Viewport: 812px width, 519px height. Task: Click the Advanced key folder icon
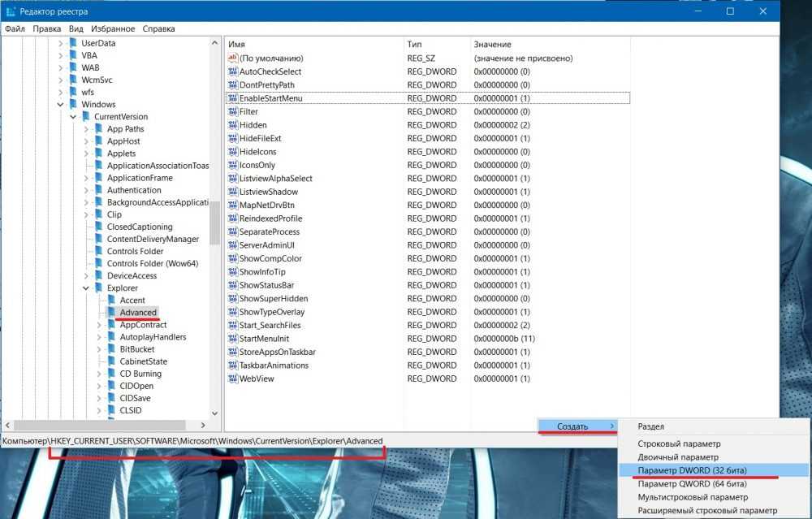[x=112, y=313]
